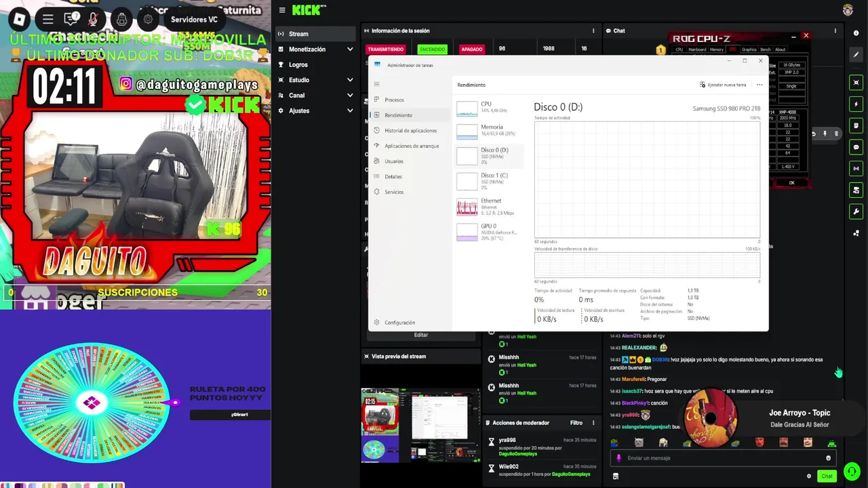Open the gear icon in Roblox top bar
Image resolution: width=868 pixels, height=488 pixels.
click(x=148, y=19)
